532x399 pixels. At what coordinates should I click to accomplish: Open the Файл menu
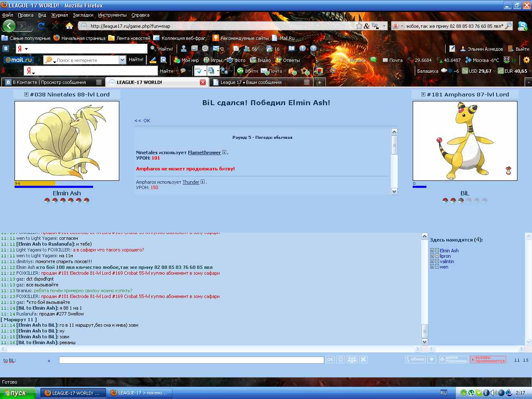[7, 15]
